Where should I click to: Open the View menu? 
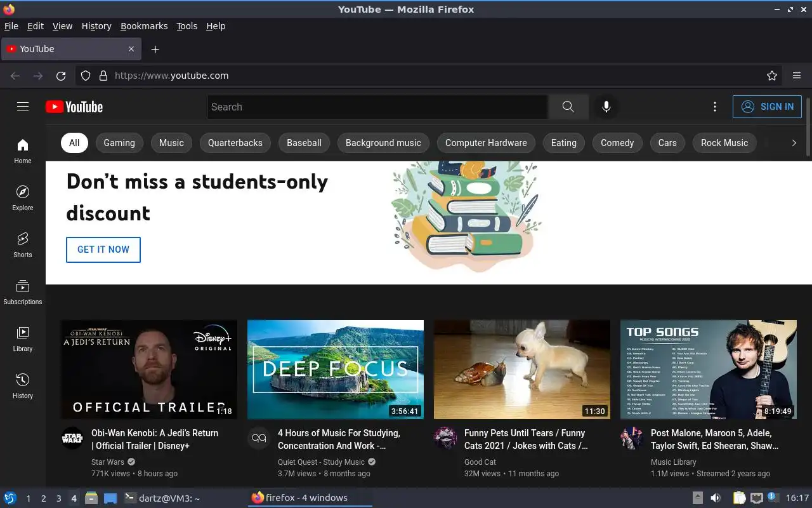click(x=62, y=26)
